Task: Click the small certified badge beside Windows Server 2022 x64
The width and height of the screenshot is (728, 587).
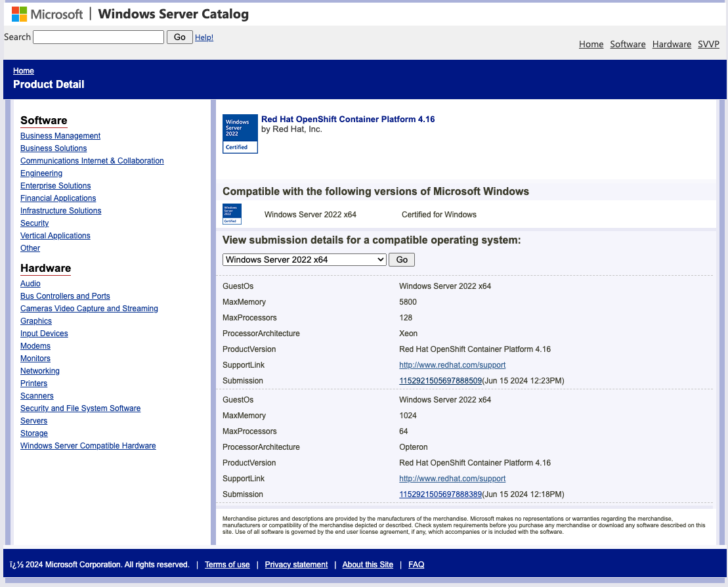Action: pyautogui.click(x=232, y=214)
